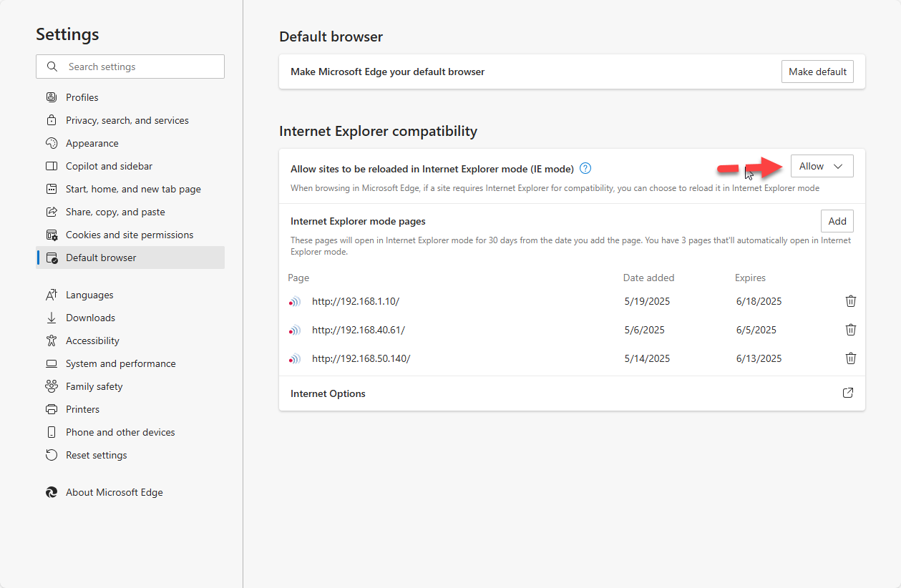
Task: Open Accessibility settings
Action: click(x=130, y=340)
